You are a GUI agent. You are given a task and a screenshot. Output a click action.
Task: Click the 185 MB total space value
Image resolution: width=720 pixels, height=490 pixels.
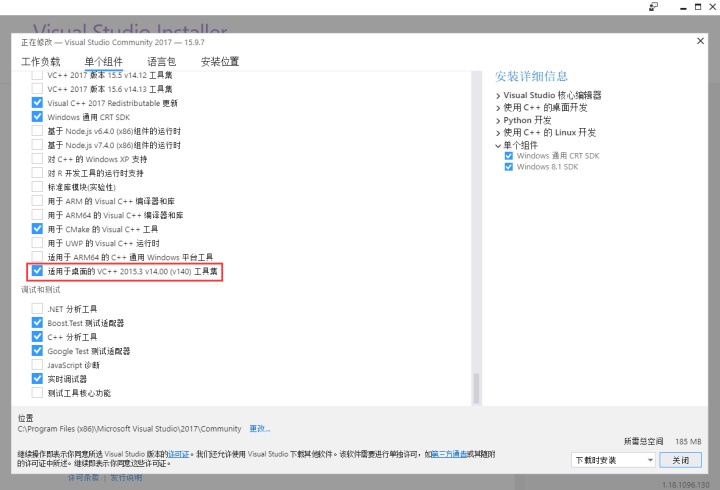[x=688, y=441]
